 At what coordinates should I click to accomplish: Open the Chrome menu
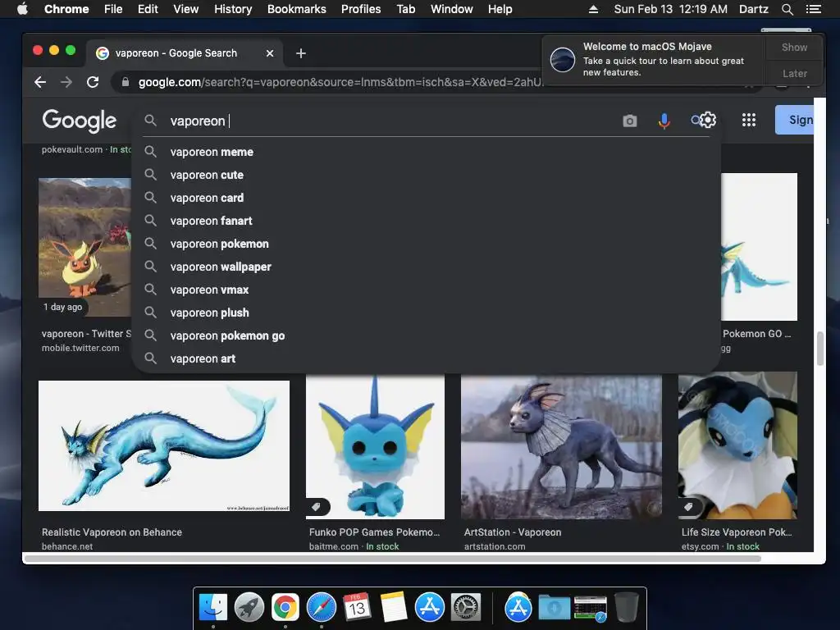(66, 9)
